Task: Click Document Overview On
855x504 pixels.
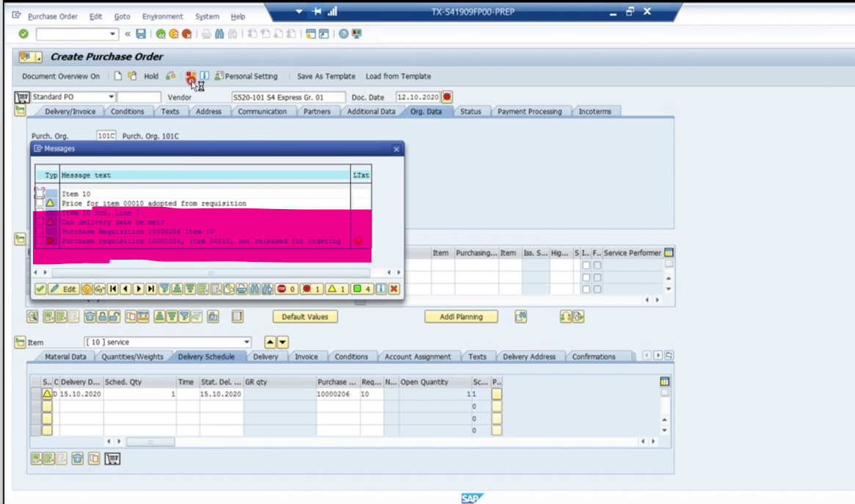Action: point(60,76)
